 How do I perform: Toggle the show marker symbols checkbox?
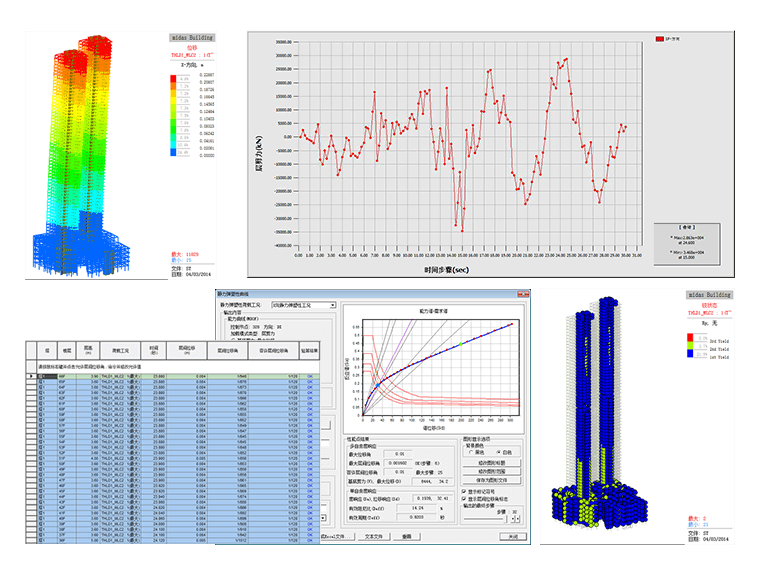[464, 491]
